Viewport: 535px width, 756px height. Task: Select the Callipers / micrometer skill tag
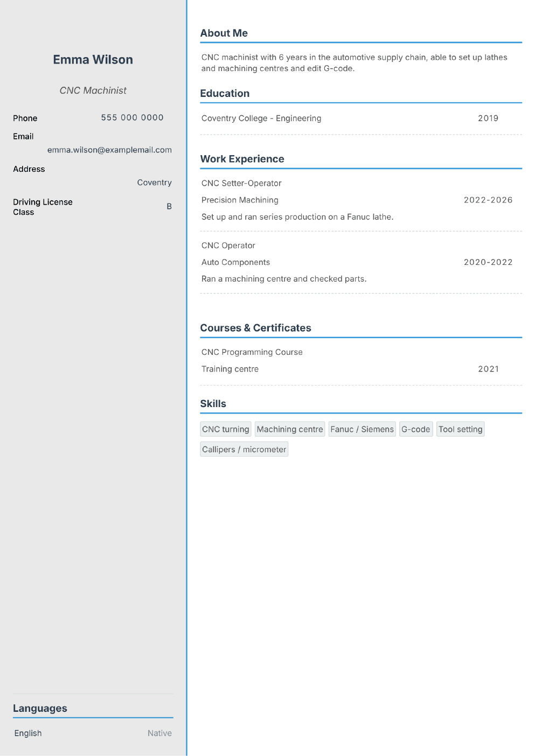[x=244, y=449]
